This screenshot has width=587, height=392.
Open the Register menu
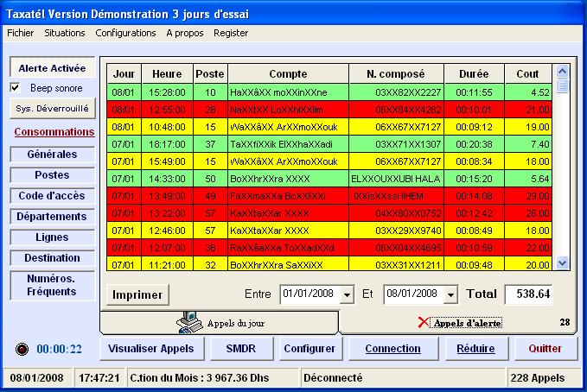(231, 33)
